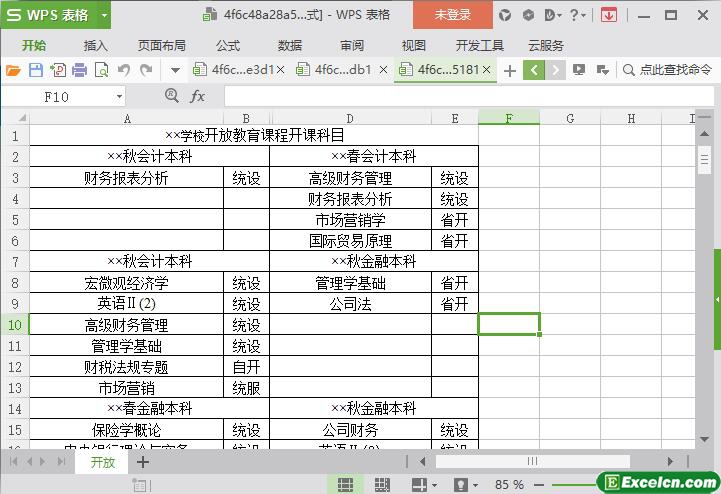Click the title cell ××学校开放教育课程开课科目
This screenshot has width=721, height=494.
tap(254, 135)
